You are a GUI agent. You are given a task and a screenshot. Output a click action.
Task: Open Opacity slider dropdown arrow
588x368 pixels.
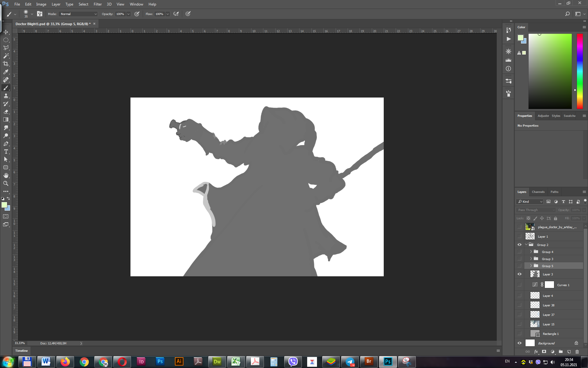(x=128, y=14)
